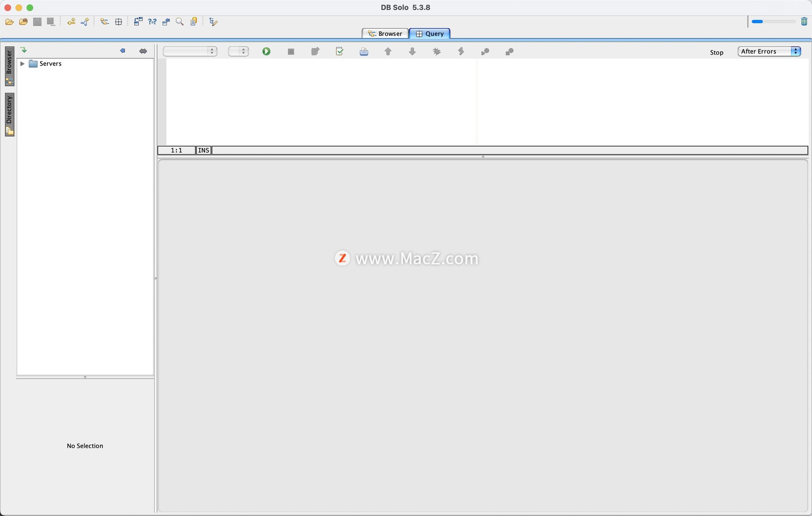Click the blue arrow table export icon
This screenshot has width=812, height=516.
(x=166, y=22)
